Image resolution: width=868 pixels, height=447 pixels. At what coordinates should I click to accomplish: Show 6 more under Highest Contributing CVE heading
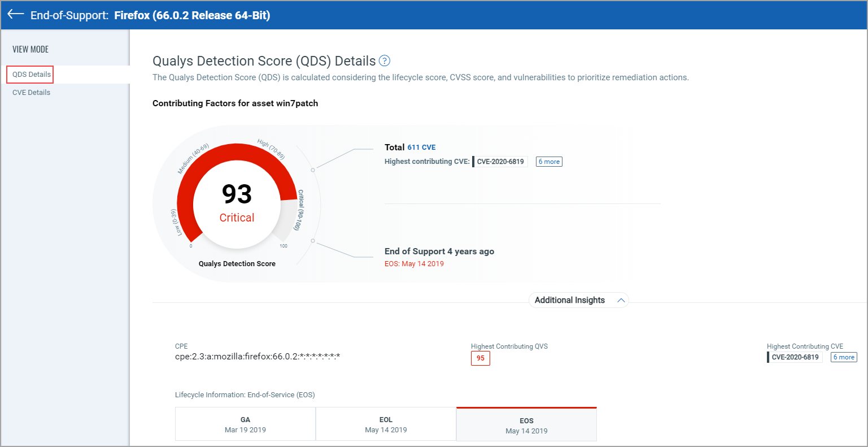pyautogui.click(x=844, y=357)
